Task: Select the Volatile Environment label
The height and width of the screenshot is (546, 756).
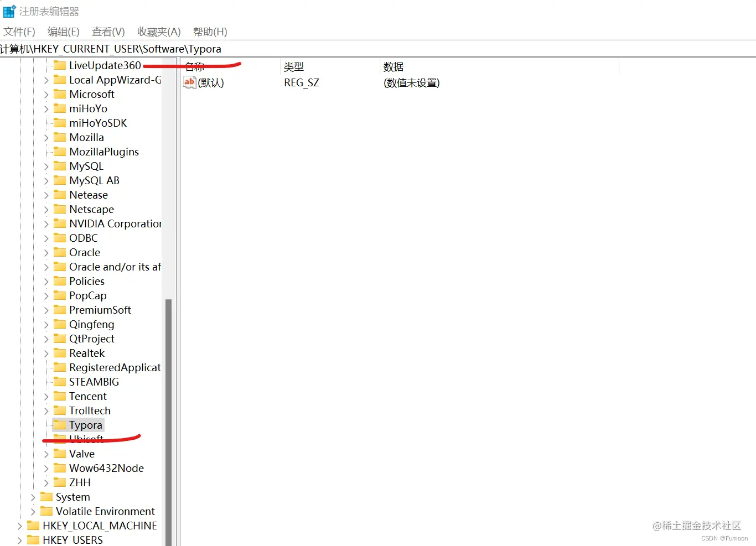Action: click(105, 511)
